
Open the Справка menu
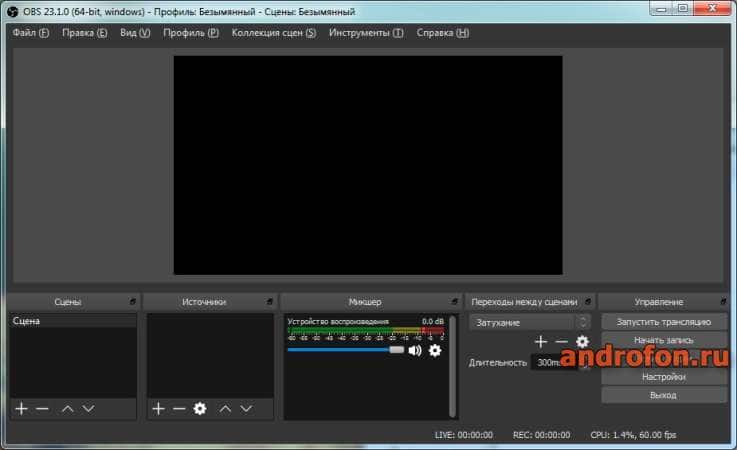pos(443,33)
